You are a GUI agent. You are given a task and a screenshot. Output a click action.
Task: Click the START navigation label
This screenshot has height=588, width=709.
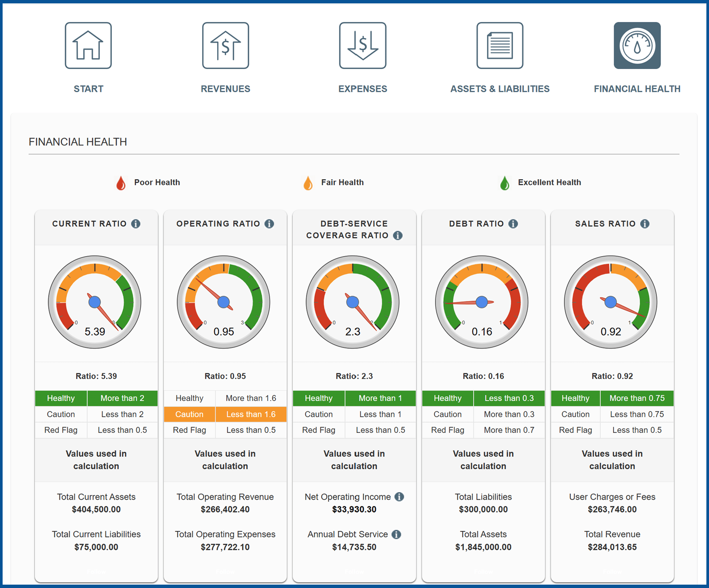[88, 89]
